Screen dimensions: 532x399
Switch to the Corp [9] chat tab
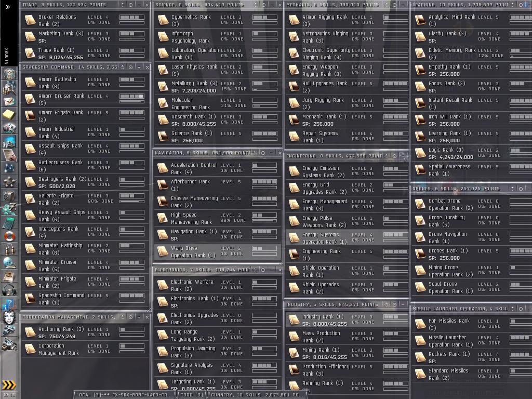[192, 395]
